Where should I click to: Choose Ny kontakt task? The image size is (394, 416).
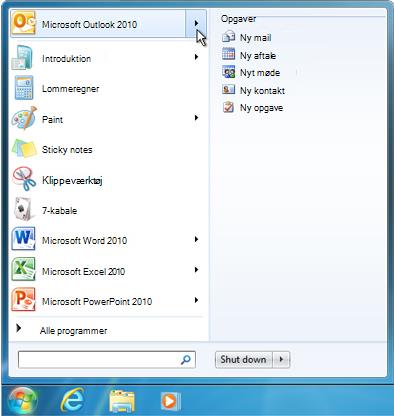(262, 90)
